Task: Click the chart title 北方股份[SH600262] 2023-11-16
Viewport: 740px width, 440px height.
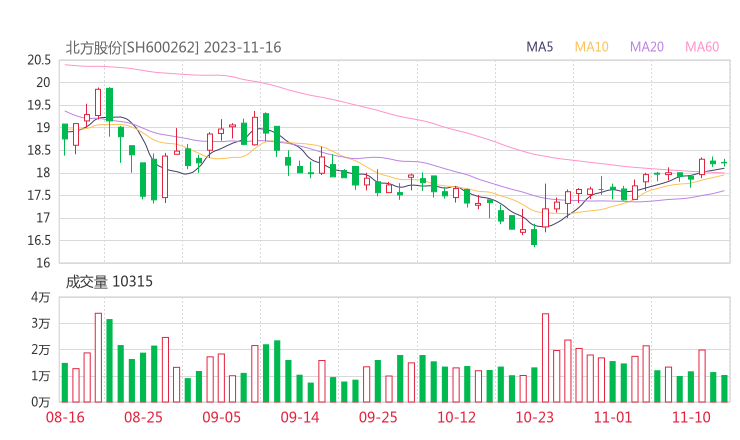Action: pyautogui.click(x=173, y=48)
